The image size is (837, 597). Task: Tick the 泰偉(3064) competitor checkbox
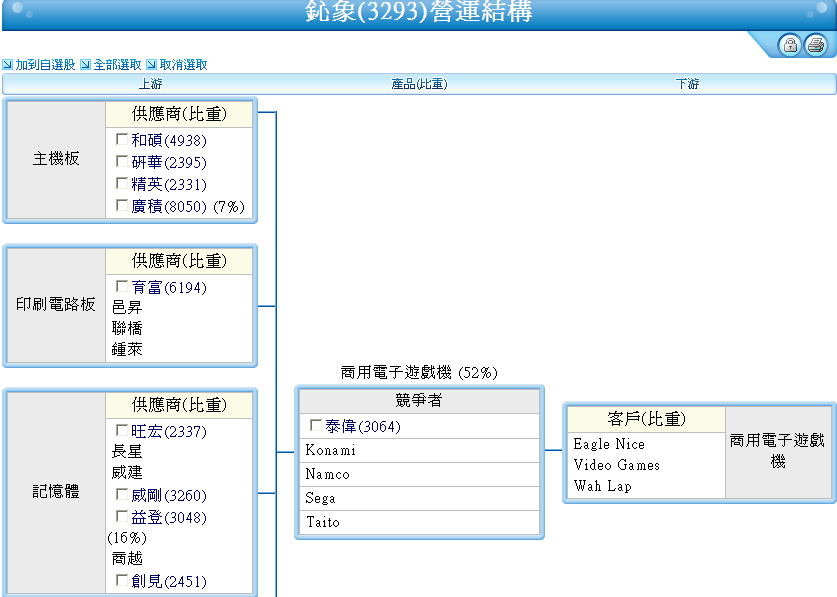click(315, 426)
